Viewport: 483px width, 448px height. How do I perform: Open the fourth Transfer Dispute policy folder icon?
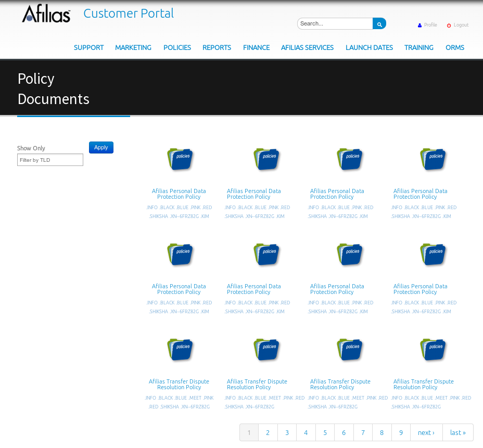coord(433,350)
